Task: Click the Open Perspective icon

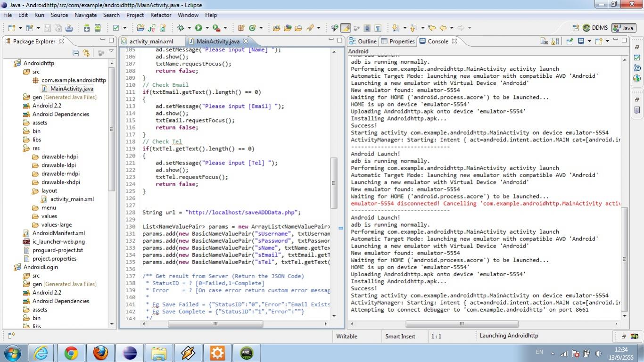Action: click(576, 28)
